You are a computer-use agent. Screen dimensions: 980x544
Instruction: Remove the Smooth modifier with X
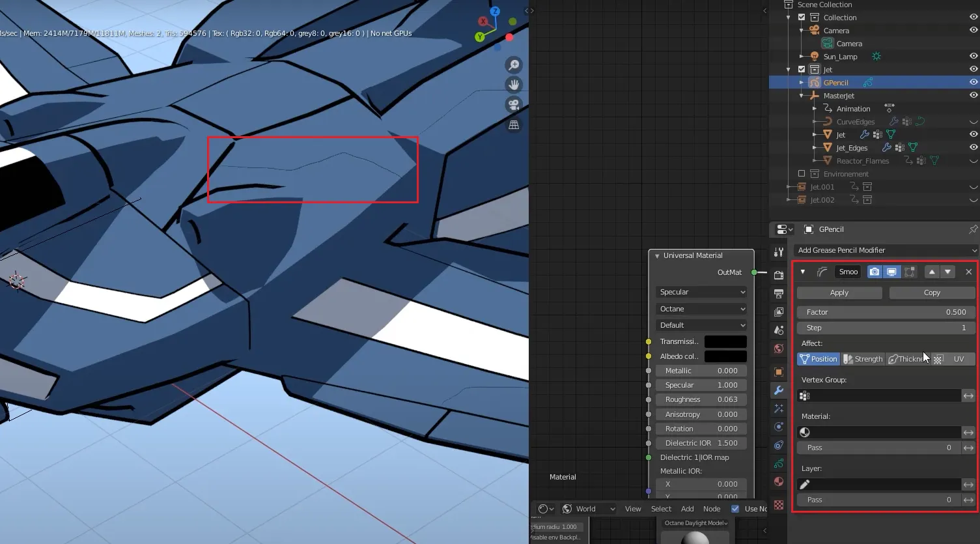tap(968, 272)
